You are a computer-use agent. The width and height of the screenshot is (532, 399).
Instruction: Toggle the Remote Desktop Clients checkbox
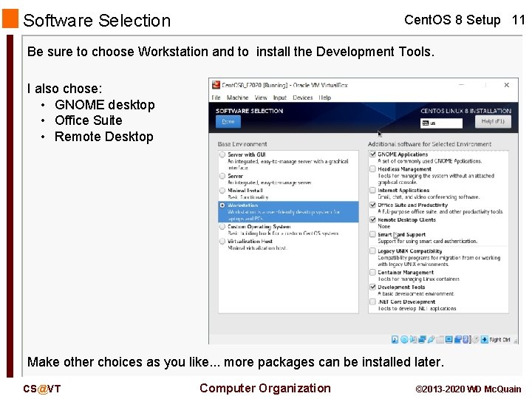coord(372,220)
